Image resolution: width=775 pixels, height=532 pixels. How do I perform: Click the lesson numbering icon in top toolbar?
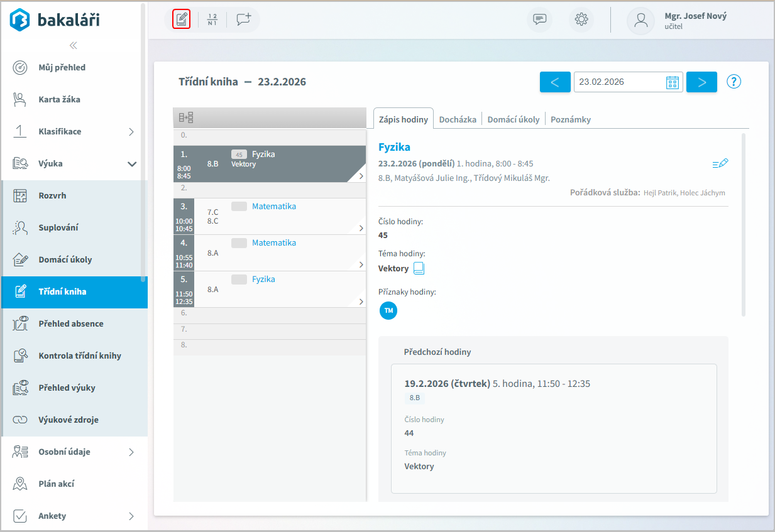(x=212, y=19)
